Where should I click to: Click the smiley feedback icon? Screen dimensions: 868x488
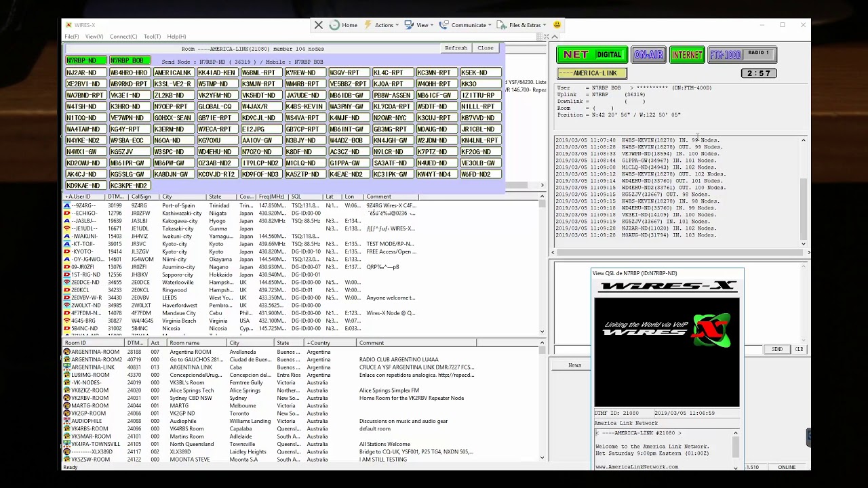point(557,25)
